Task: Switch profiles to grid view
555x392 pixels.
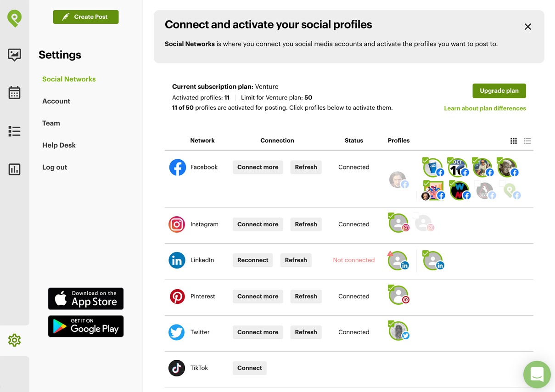Action: pos(514,141)
